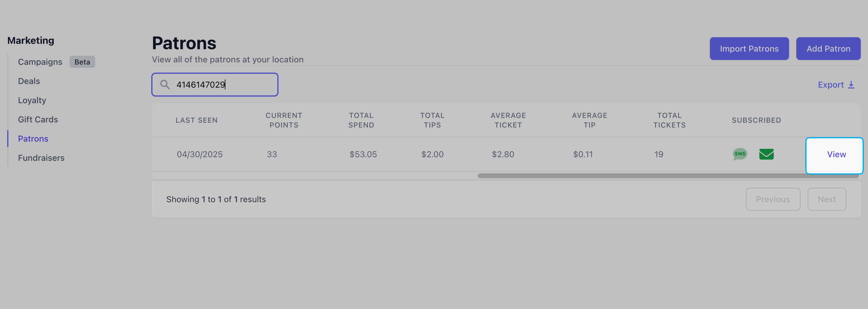Click the Total Spend column header
Screen dimensions: 868x309
361,120
